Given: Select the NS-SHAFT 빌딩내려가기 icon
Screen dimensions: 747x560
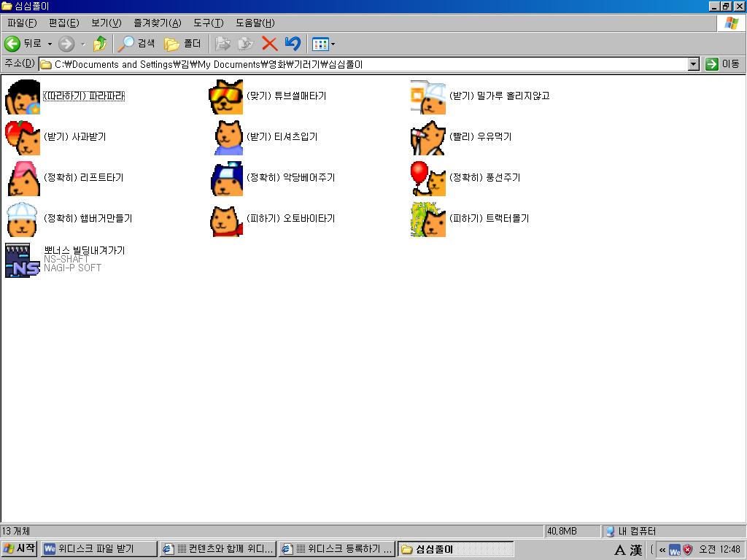Looking at the screenshot, I should click(x=23, y=260).
